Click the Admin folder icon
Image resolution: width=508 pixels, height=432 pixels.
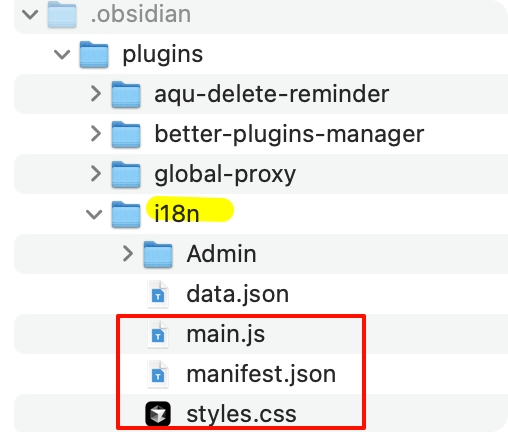158,254
